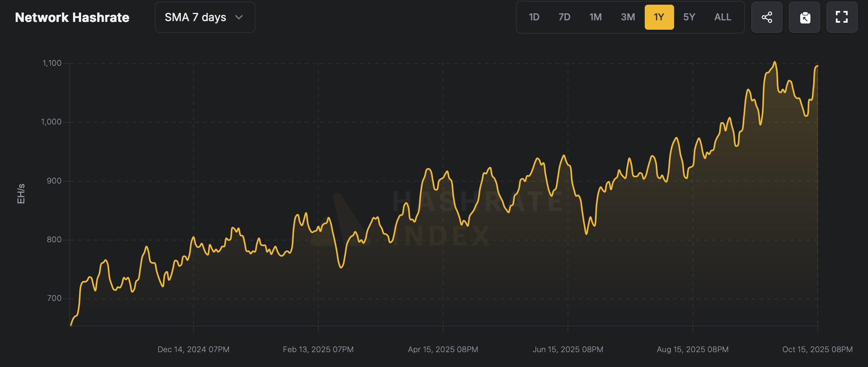
Task: Click the share icon beside the time selector
Action: 767,17
